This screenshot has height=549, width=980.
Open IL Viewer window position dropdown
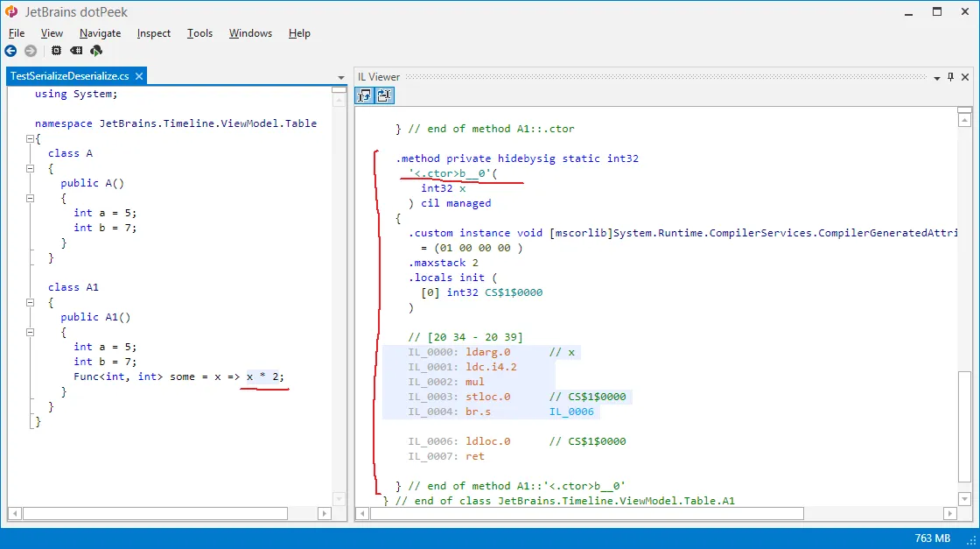(x=937, y=78)
